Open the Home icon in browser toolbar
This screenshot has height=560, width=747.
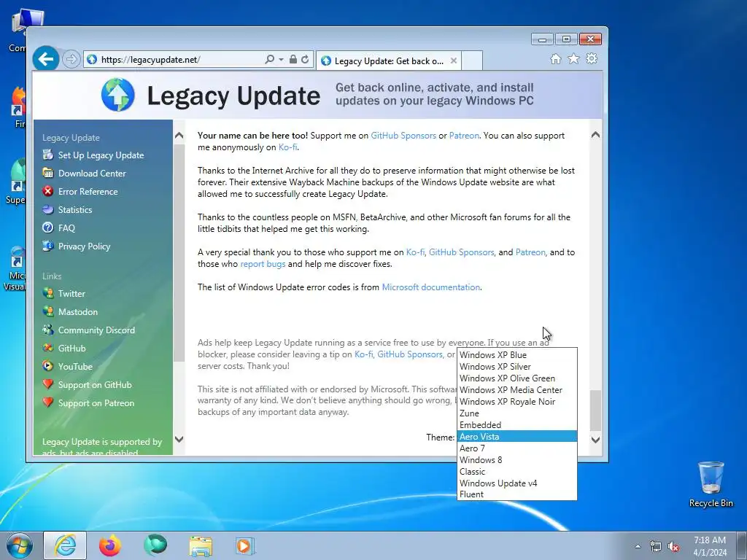pyautogui.click(x=555, y=58)
